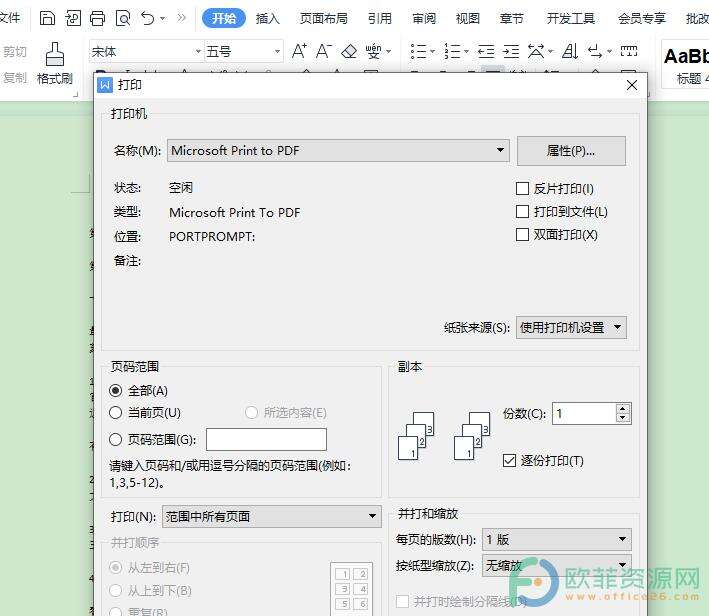This screenshot has width=709, height=616.
Task: Select the 全部(A) radio button
Action: [116, 390]
